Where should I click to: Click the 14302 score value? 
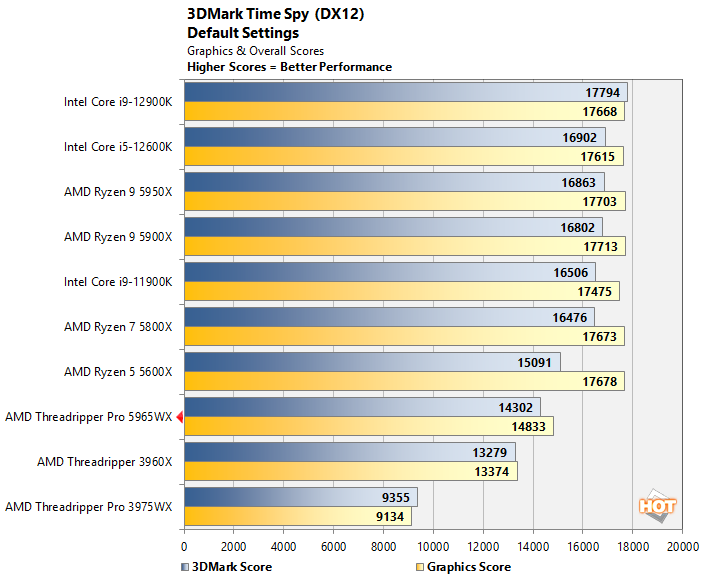pos(516,408)
